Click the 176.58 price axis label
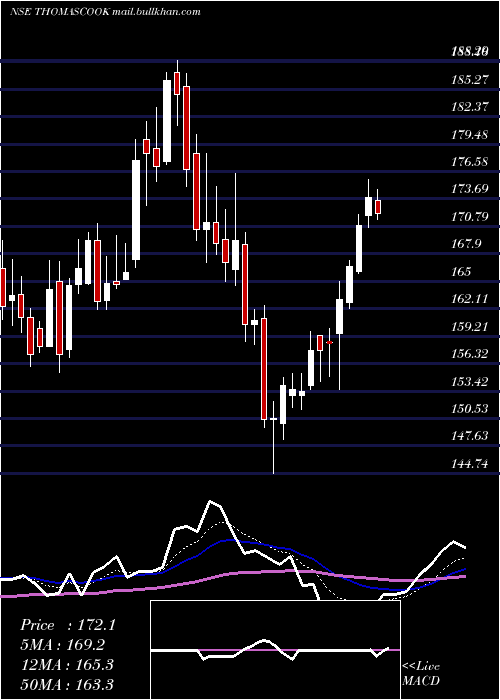Viewport: 500px width, 700px height. pyautogui.click(x=469, y=162)
